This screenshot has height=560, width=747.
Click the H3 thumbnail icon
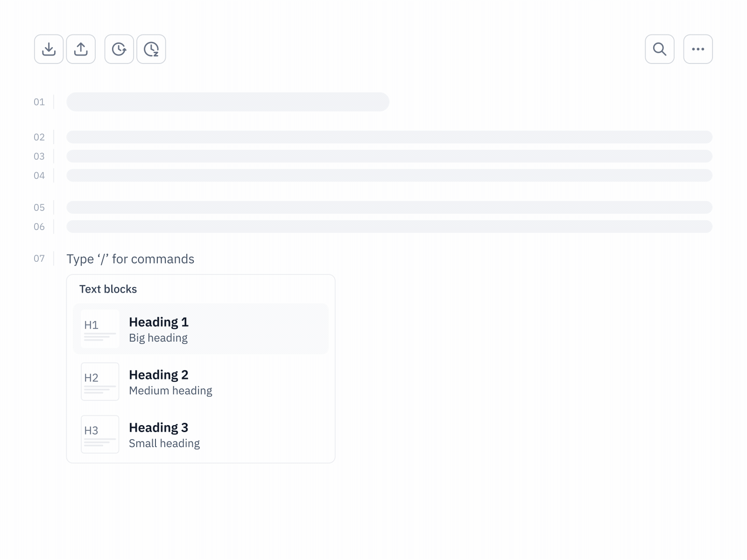tap(100, 434)
